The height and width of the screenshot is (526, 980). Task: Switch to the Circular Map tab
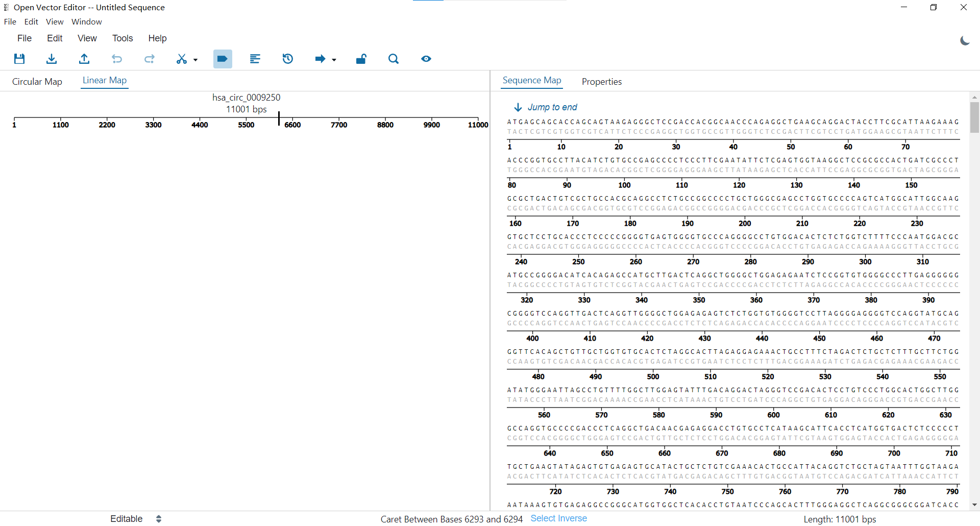pos(37,82)
